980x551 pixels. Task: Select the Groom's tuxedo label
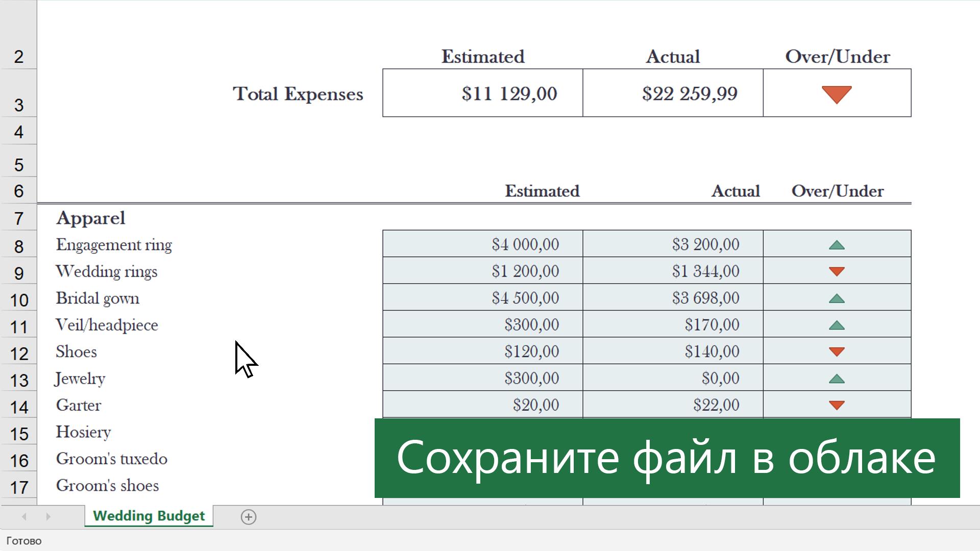tap(111, 459)
